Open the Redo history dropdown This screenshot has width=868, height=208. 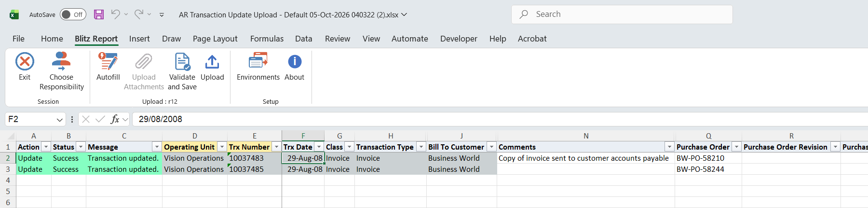(x=149, y=14)
